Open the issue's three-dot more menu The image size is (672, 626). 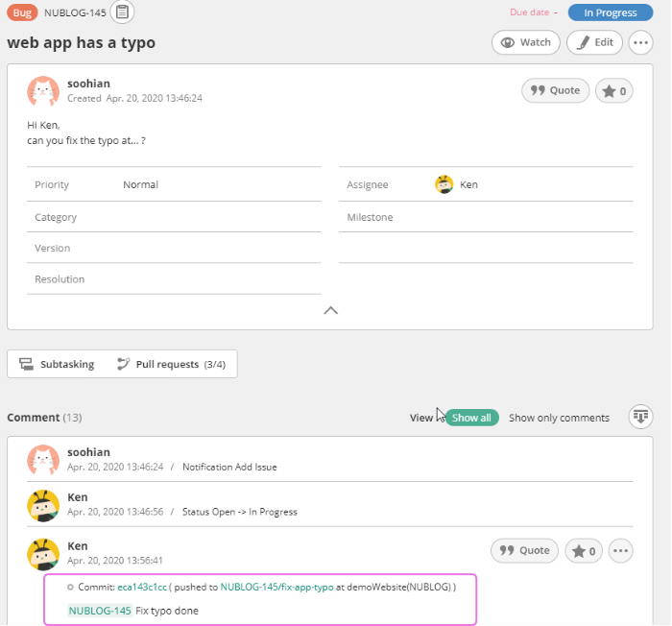tap(640, 42)
